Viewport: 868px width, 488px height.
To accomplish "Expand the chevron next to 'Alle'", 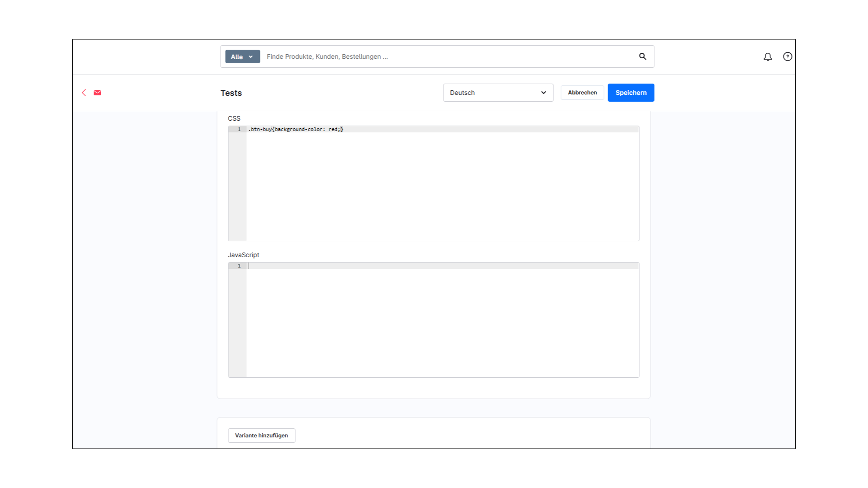I will [x=251, y=57].
